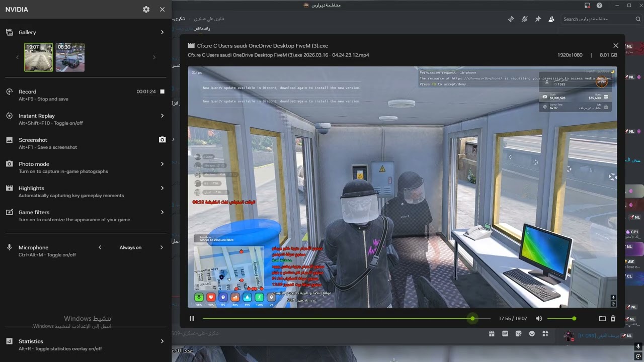Open the Gallery menu entry
644x362 pixels.
point(86,32)
